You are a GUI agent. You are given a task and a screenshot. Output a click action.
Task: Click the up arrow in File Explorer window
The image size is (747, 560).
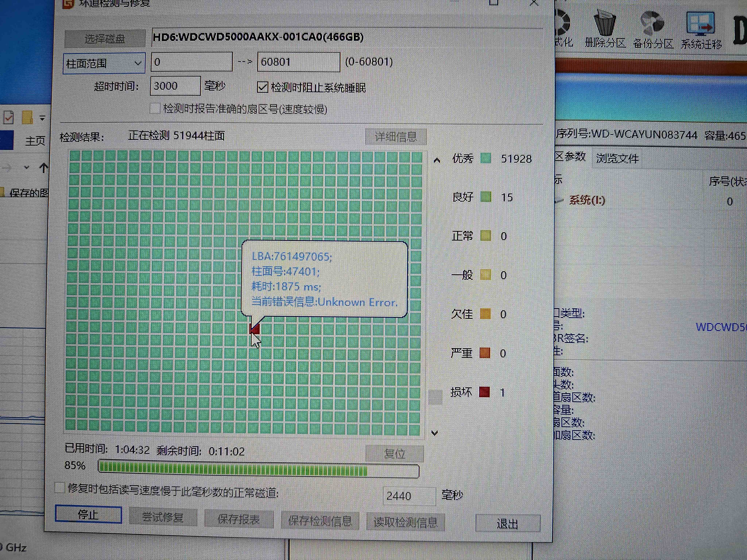tap(44, 168)
